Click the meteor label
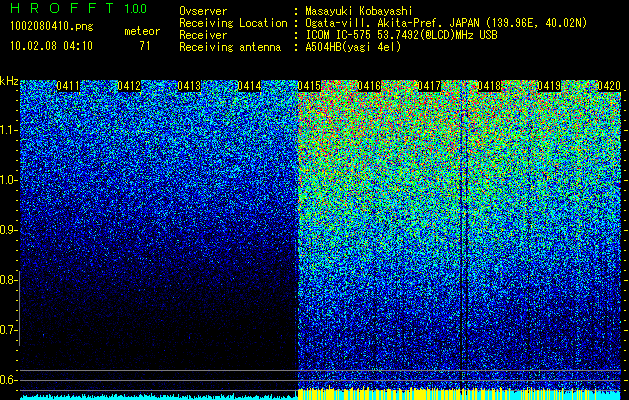Viewport: 629px width, 400px height. (142, 31)
